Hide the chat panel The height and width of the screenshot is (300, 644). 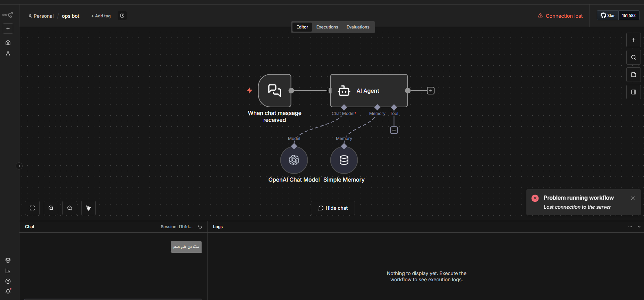click(333, 208)
